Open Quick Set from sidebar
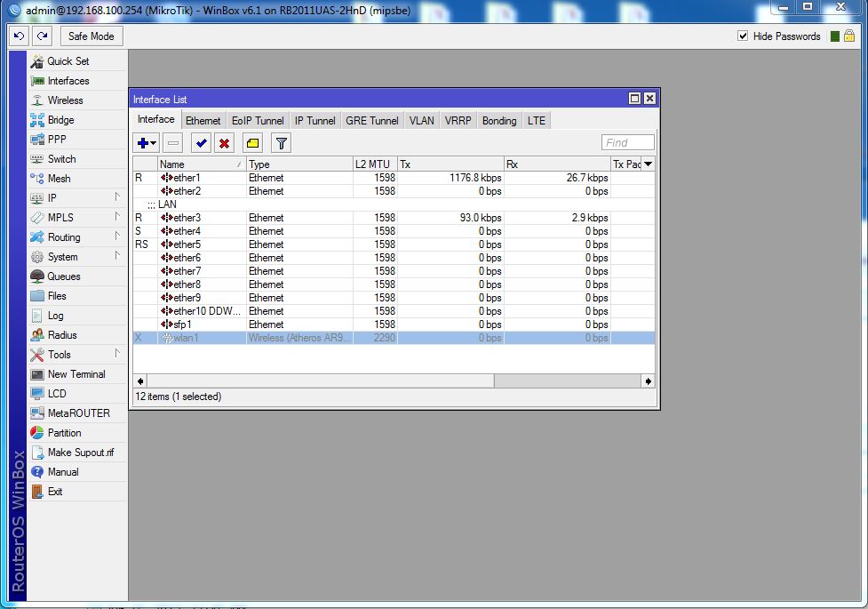The image size is (868, 609). pyautogui.click(x=77, y=61)
